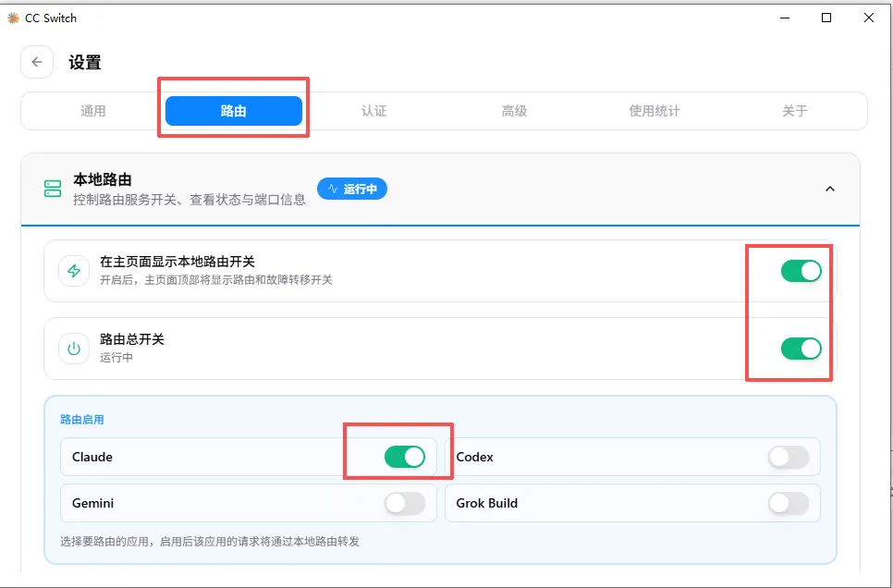
Task: Switch to the 通用 tab
Action: click(x=92, y=111)
